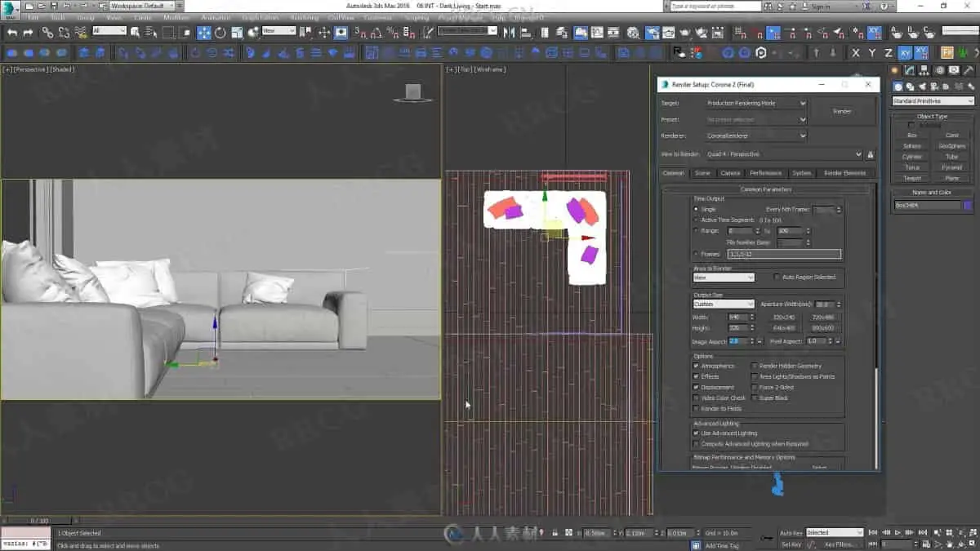Screen dimensions: 980x551
Task: Restrict movement to the X axis
Action: point(856,52)
